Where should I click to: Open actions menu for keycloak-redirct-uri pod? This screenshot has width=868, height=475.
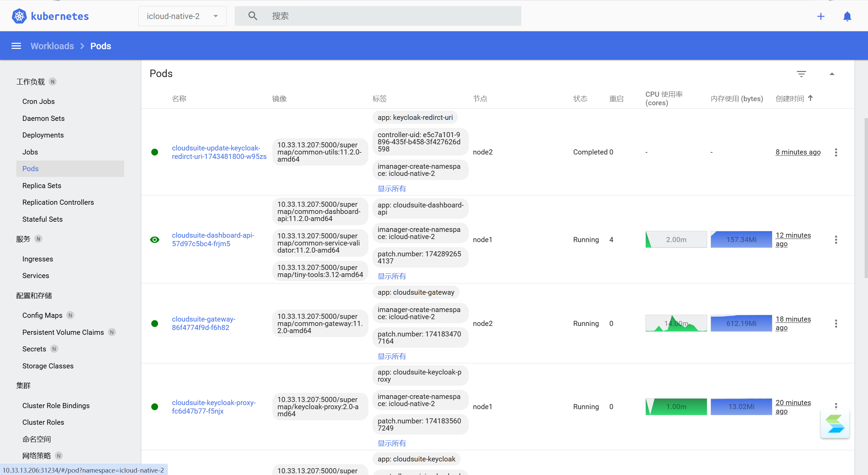(x=836, y=152)
